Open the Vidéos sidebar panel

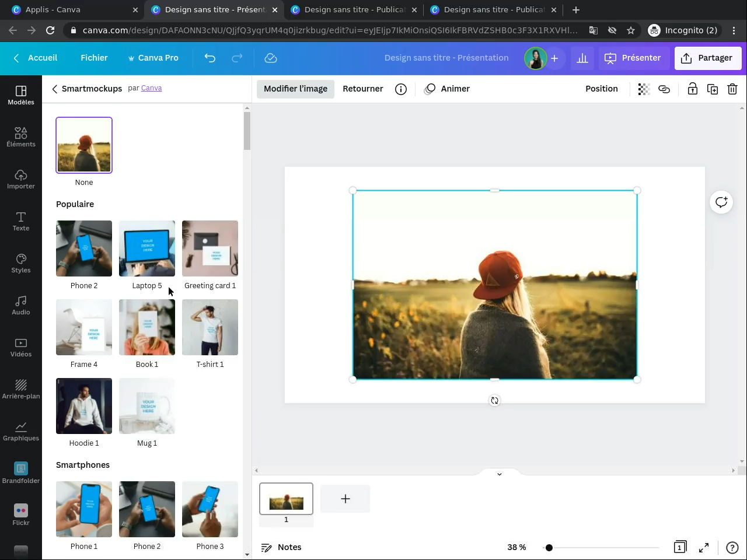coord(21,347)
